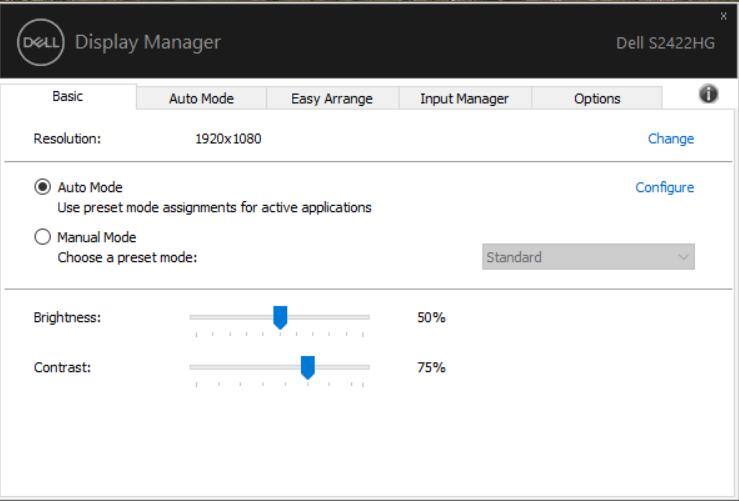Click the Change resolution link
Screen dimensions: 739x501
(x=670, y=139)
